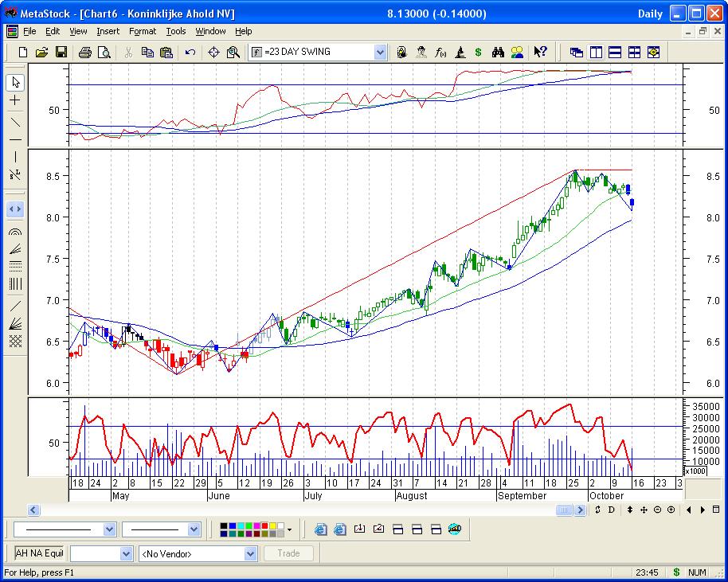This screenshot has width=728, height=582.
Task: Open Print Preview from toolbar
Action: click(104, 53)
